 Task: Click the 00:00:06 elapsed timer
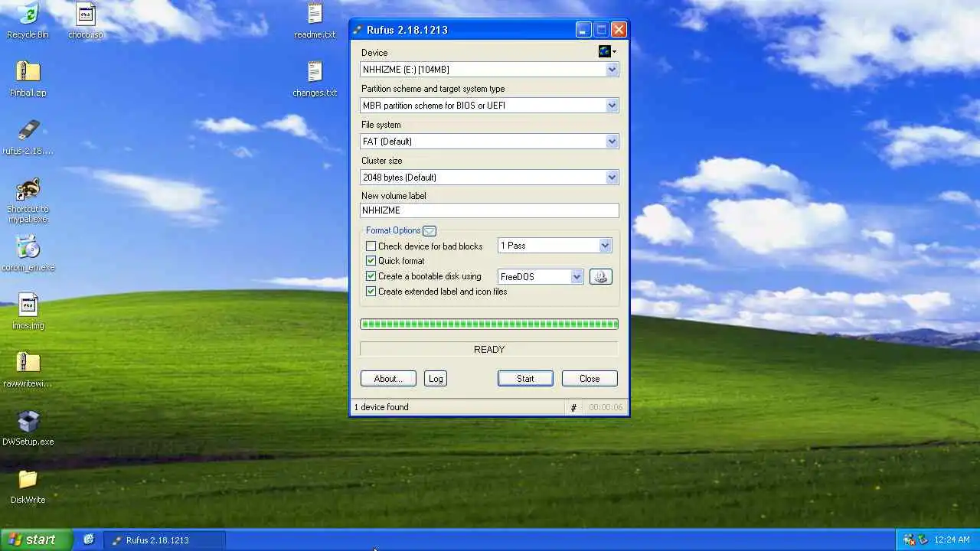[x=606, y=408]
